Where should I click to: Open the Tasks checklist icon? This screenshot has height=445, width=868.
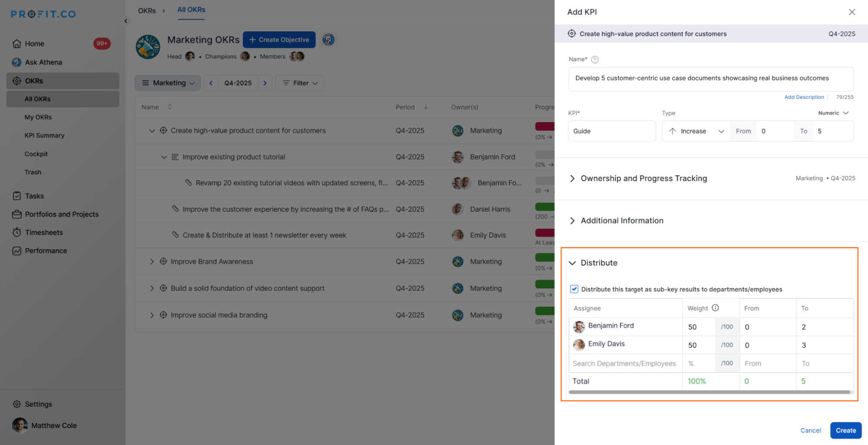pyautogui.click(x=17, y=196)
